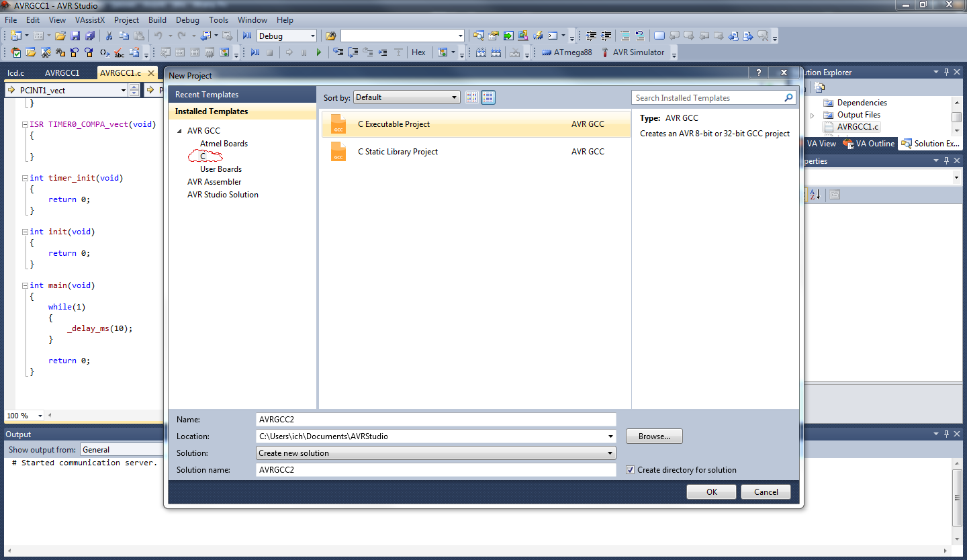Open the Tools menu
The width and height of the screenshot is (967, 560).
pos(218,20)
